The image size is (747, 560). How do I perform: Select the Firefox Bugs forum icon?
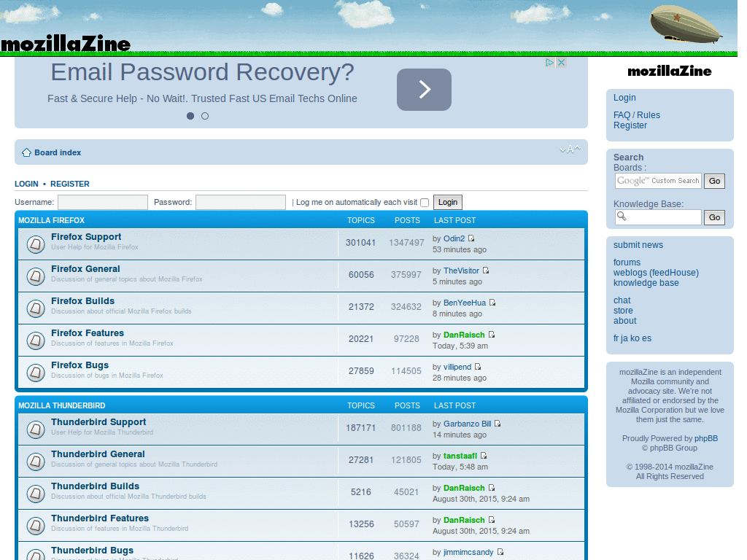pyautogui.click(x=35, y=372)
